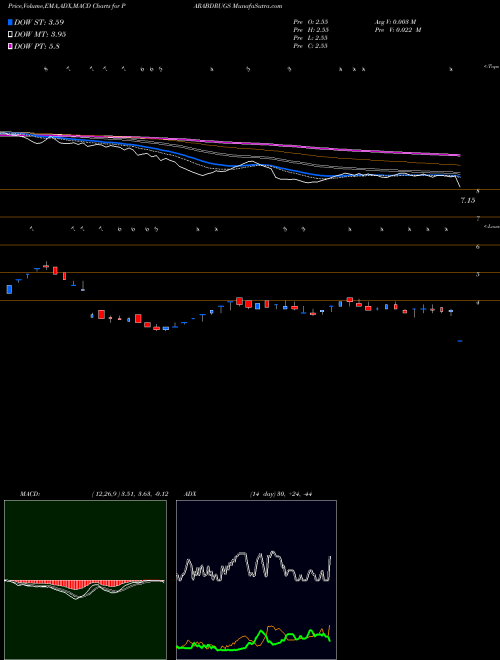Click the 'Pre O: 2.55' open value
The height and width of the screenshot is (660, 500).
[x=311, y=21]
